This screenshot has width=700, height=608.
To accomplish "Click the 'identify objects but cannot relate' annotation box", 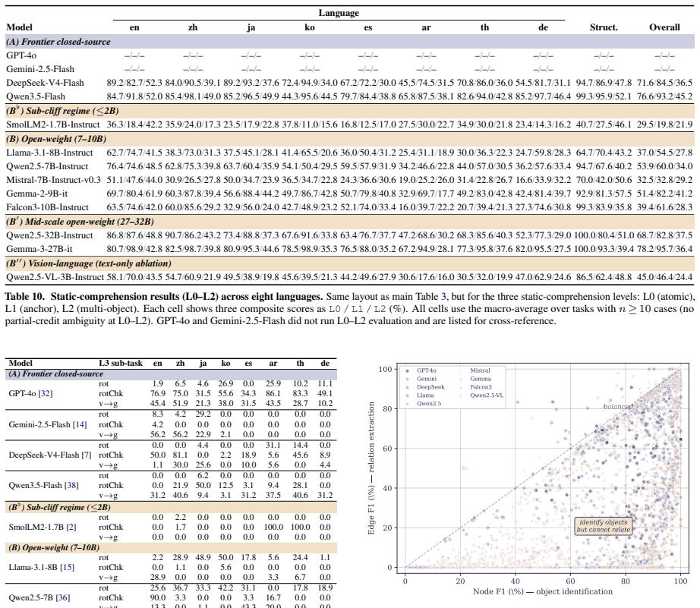I will 604,526.
